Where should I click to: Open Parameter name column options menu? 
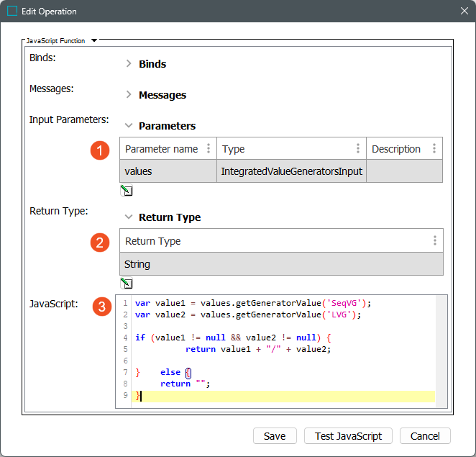209,149
